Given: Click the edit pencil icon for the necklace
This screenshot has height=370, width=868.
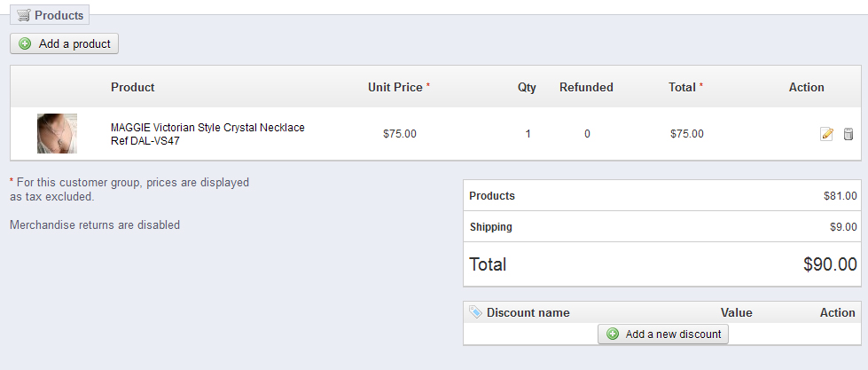Looking at the screenshot, I should [x=826, y=134].
